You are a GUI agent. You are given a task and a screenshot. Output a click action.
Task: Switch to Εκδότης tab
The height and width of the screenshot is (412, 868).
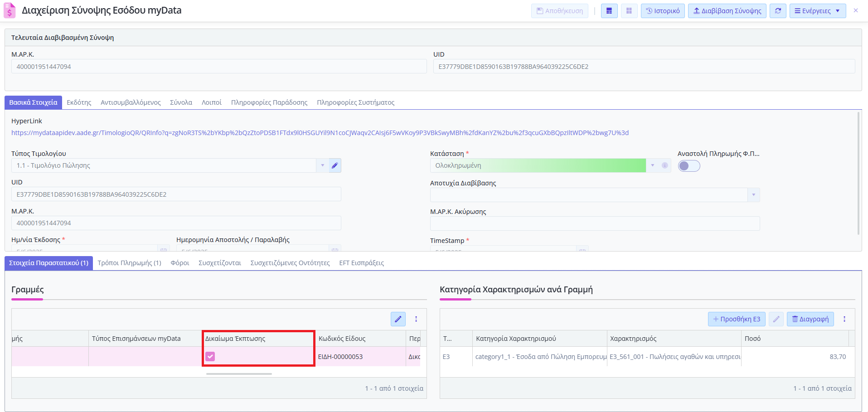click(79, 102)
